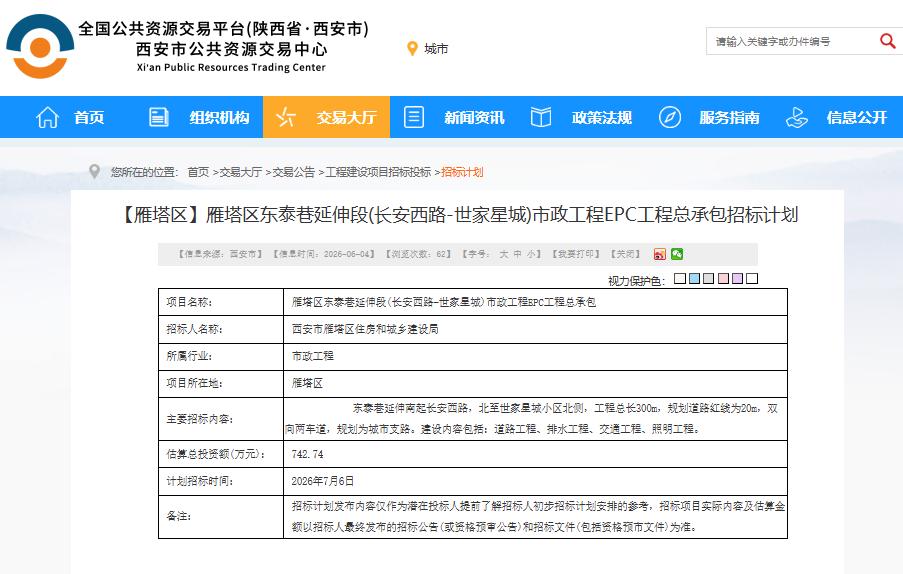Click the gray location marker in breadcrumb
Viewport: 903px width, 574px height.
pyautogui.click(x=94, y=171)
